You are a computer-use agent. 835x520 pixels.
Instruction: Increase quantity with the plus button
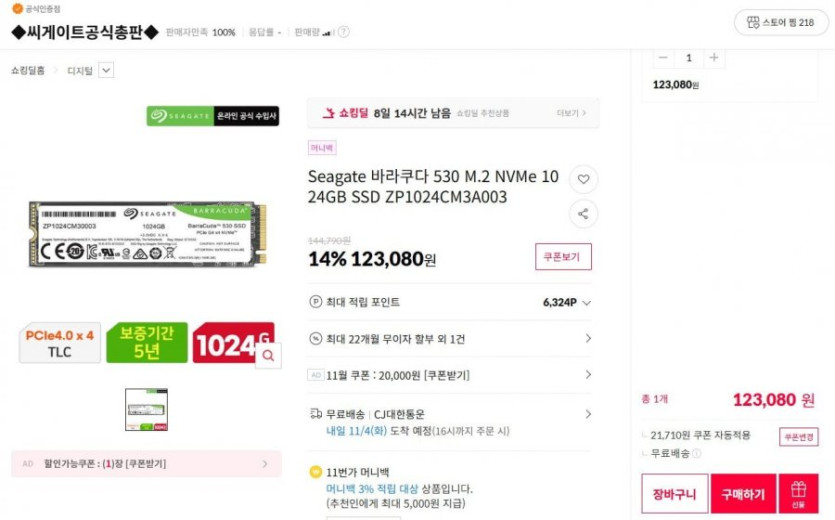point(714,58)
